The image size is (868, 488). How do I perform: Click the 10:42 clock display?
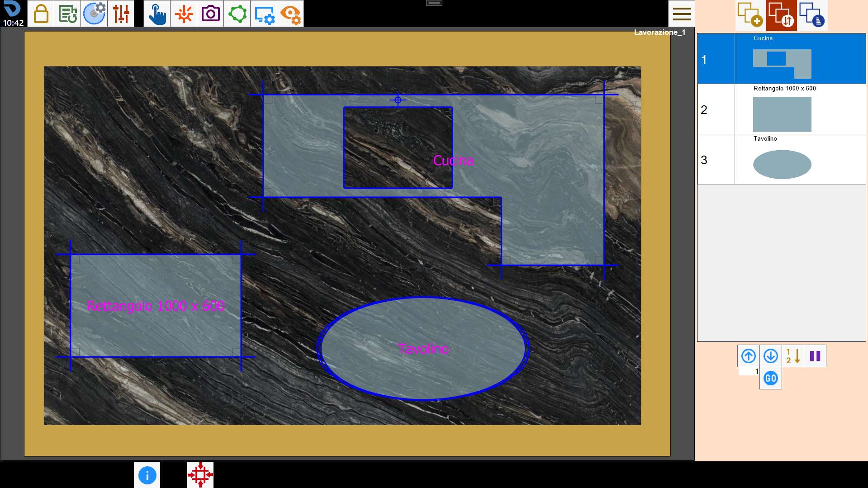pos(13,23)
